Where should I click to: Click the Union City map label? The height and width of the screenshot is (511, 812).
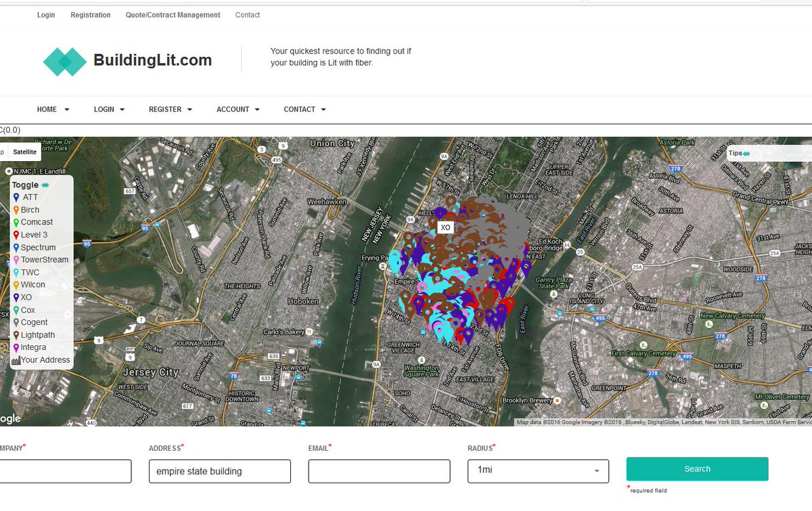point(332,143)
